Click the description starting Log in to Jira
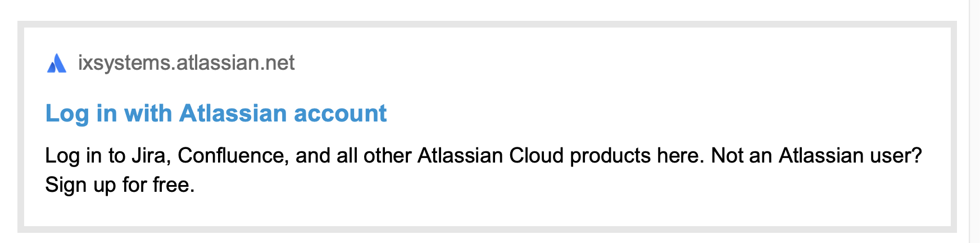This screenshot has width=980, height=243. pyautogui.click(x=483, y=170)
